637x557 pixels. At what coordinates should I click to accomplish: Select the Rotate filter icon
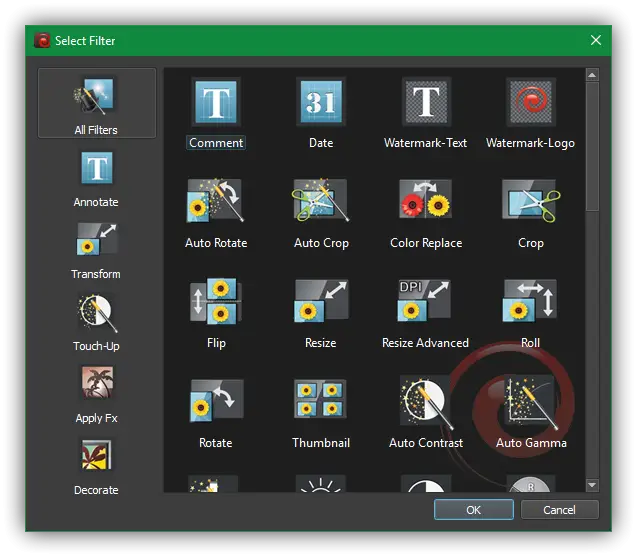pyautogui.click(x=217, y=401)
